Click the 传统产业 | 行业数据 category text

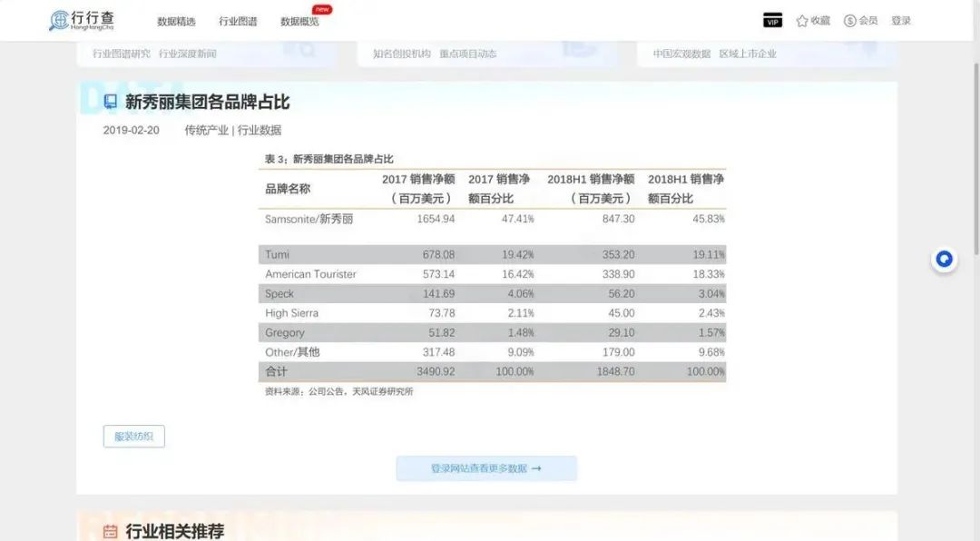click(x=232, y=130)
